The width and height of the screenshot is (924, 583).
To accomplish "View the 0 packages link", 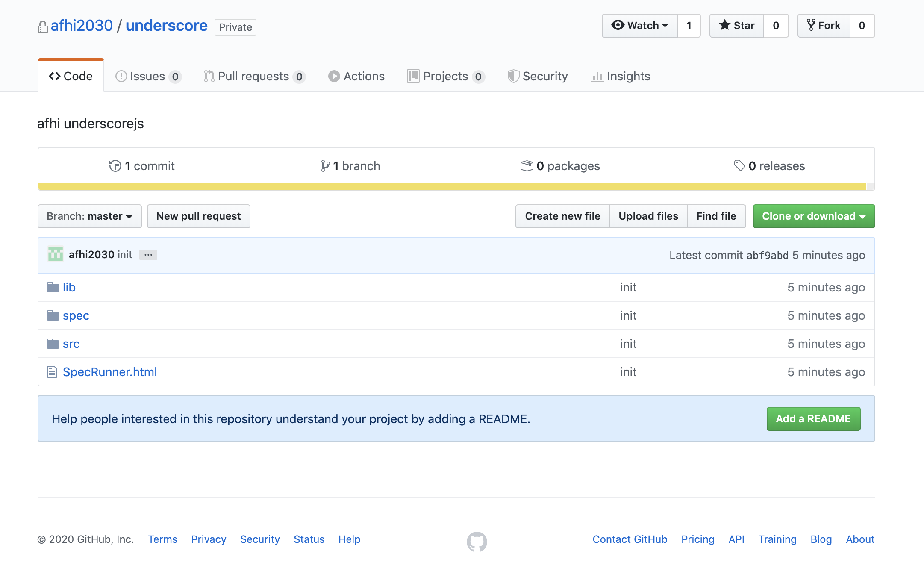I will (x=560, y=166).
